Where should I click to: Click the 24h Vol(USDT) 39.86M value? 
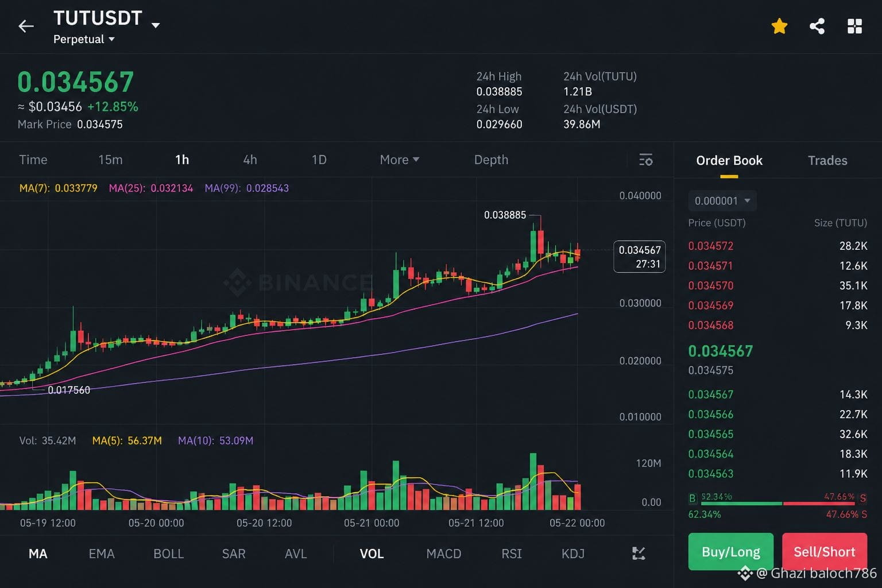tap(582, 124)
